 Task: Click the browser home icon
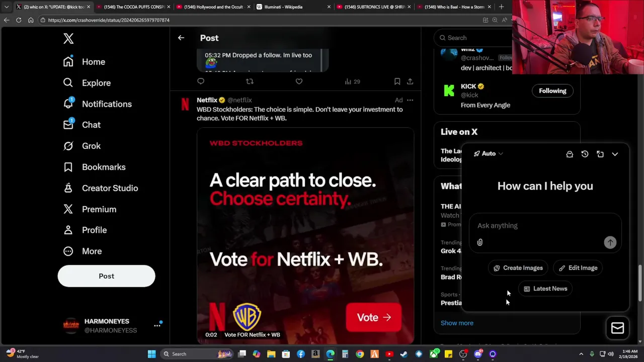pos(31,20)
